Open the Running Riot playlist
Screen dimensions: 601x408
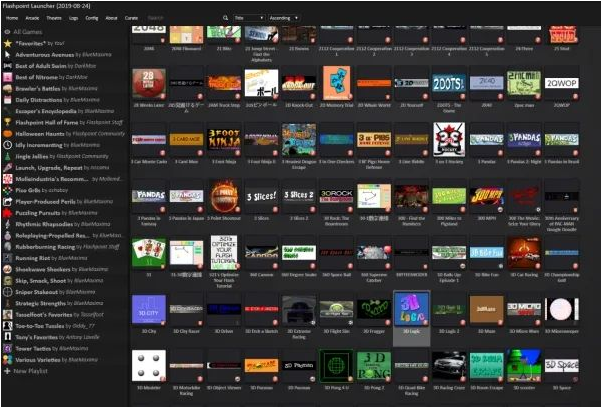pos(64,258)
